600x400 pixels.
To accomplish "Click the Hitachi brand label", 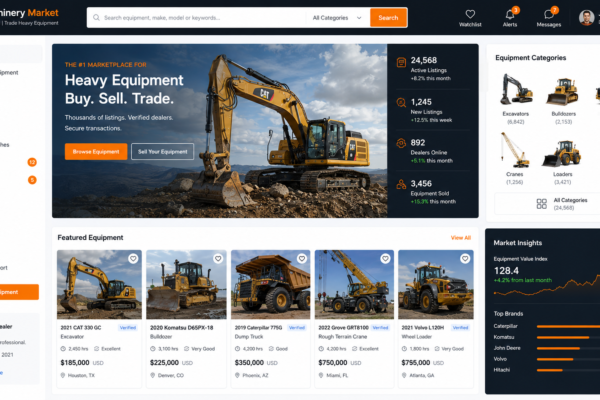I will (x=502, y=370).
